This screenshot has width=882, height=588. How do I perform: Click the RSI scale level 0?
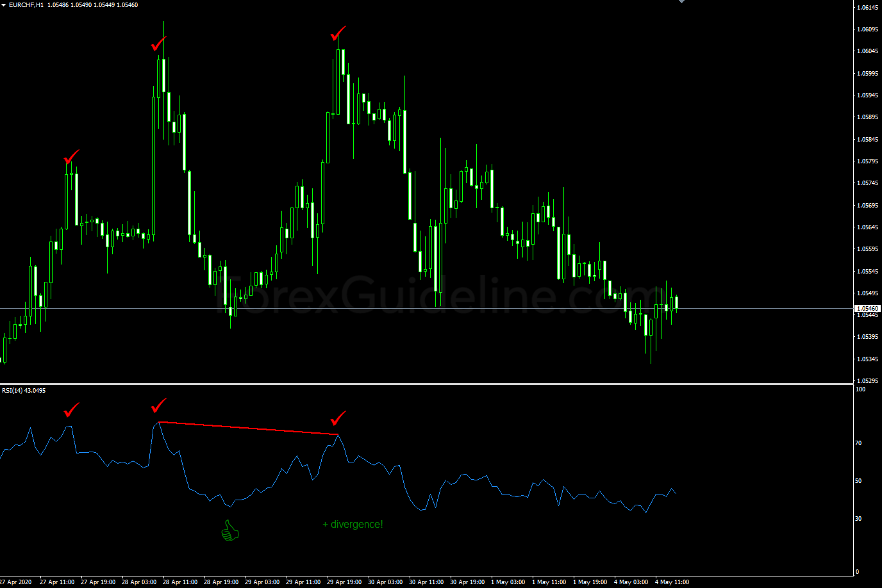858,572
